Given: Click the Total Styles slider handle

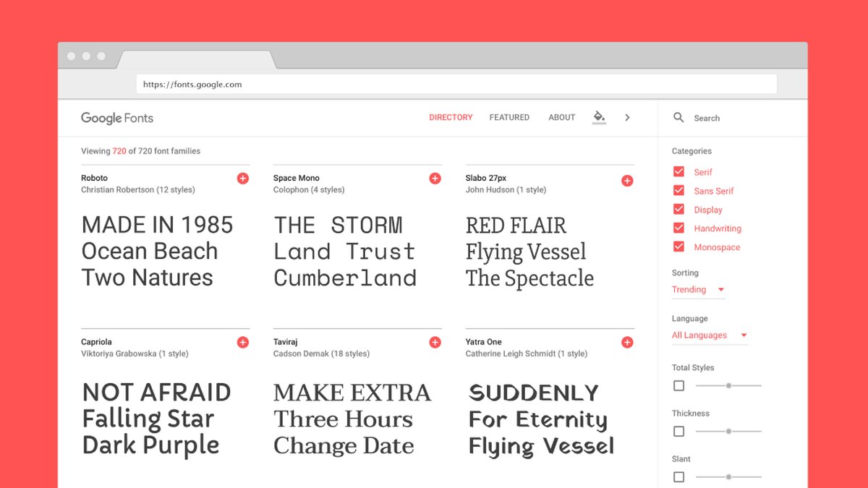Looking at the screenshot, I should (x=728, y=386).
